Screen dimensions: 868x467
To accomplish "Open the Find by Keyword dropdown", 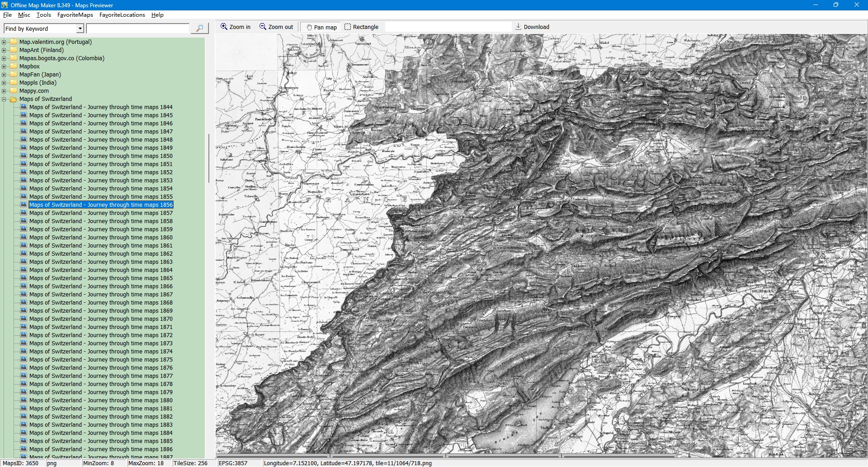I will [80, 29].
